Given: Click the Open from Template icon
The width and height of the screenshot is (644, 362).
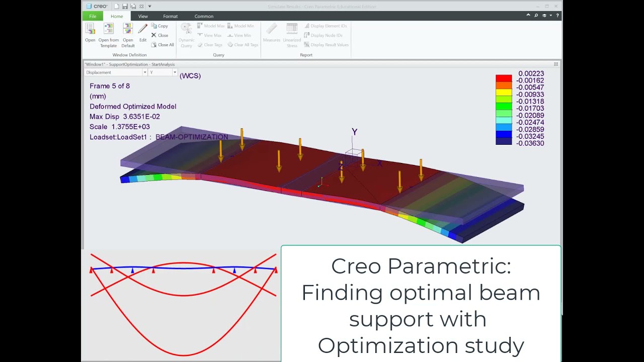Looking at the screenshot, I should (x=109, y=29).
